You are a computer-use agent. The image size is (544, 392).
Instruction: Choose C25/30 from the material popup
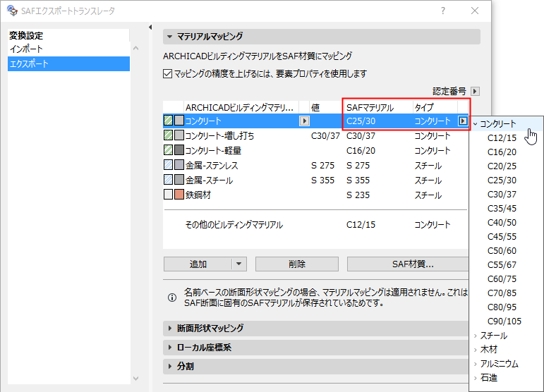(502, 180)
